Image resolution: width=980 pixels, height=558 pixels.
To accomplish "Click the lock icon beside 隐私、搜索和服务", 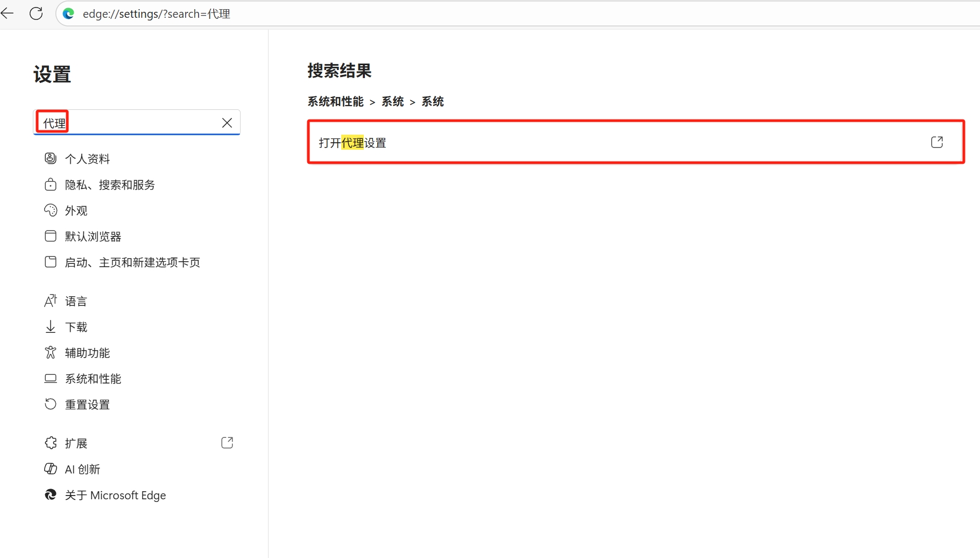I will tap(51, 184).
